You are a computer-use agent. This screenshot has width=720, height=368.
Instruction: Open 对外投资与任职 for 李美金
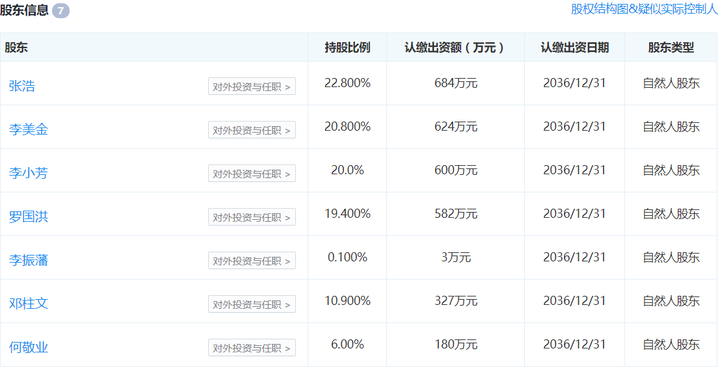tap(252, 130)
